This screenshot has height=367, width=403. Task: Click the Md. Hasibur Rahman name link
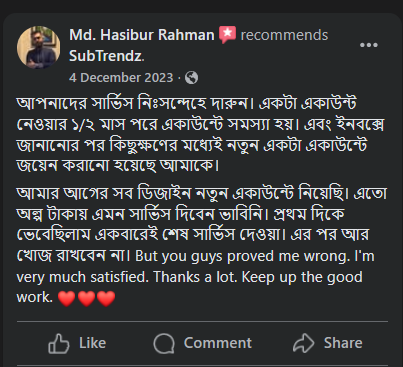pos(142,35)
